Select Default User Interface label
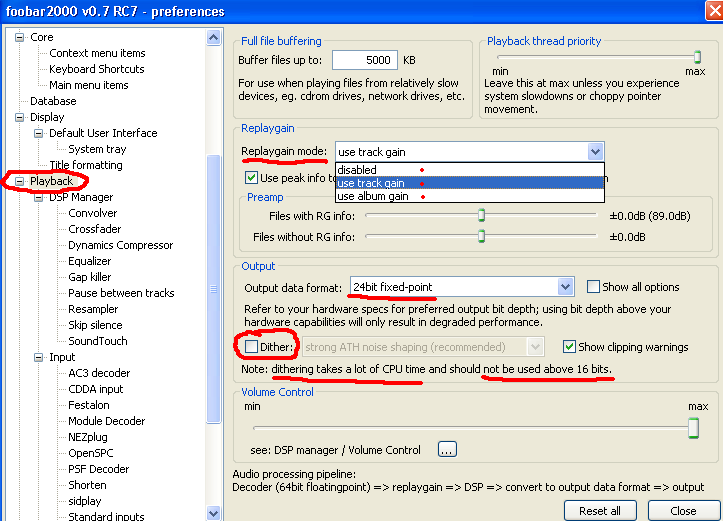Image resolution: width=723 pixels, height=521 pixels. click(x=103, y=133)
